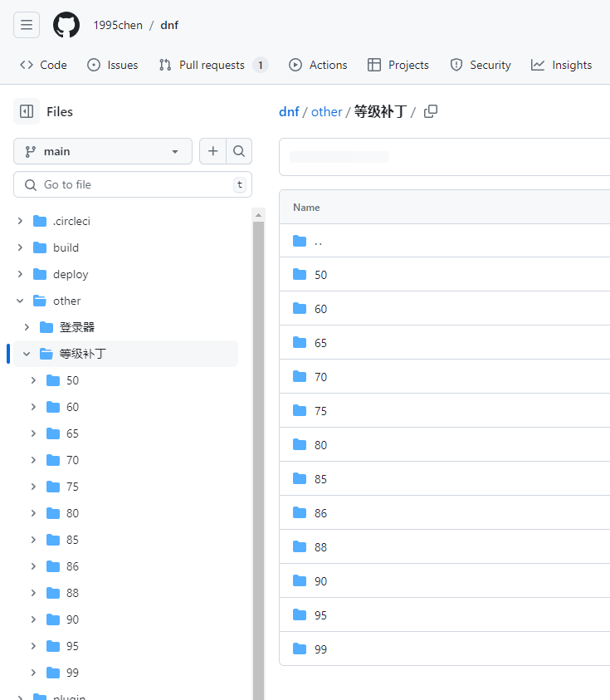The width and height of the screenshot is (610, 700).
Task: Click folder icon of 85 in main list
Action: [x=300, y=478]
